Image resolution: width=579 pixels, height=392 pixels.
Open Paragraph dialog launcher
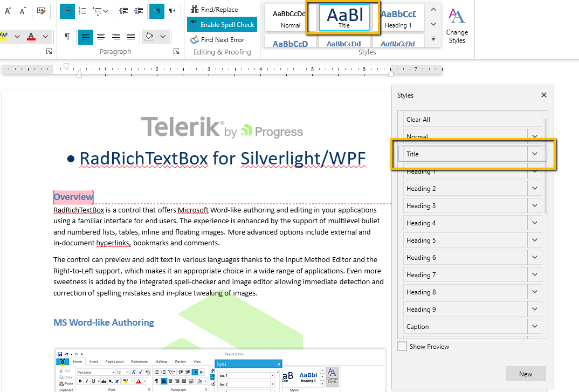pyautogui.click(x=176, y=51)
